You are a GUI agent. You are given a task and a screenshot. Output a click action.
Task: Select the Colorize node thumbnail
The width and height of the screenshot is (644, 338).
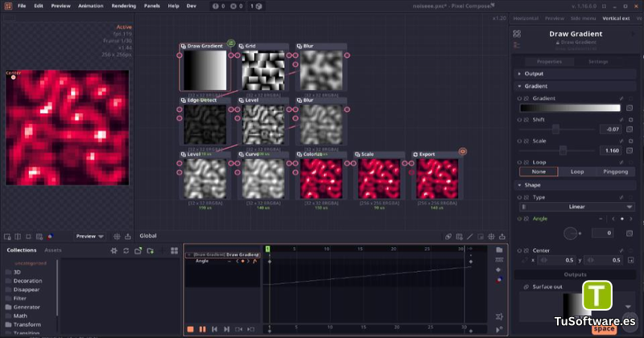pyautogui.click(x=321, y=179)
